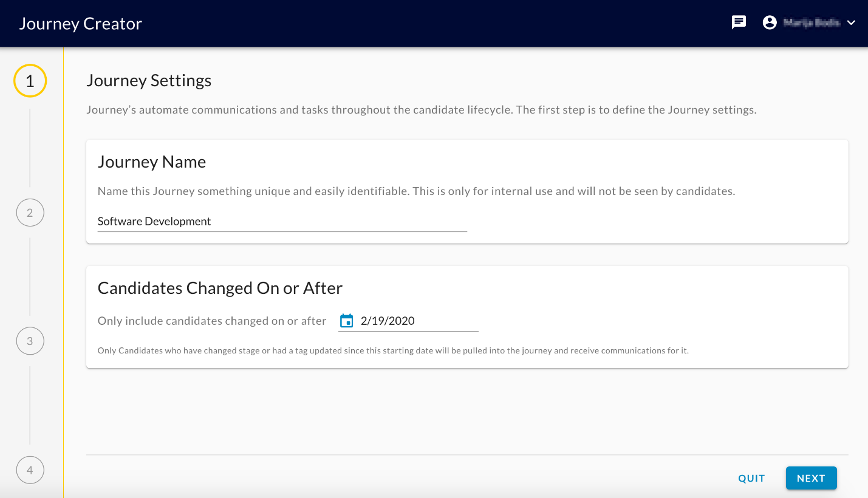Image resolution: width=868 pixels, height=498 pixels.
Task: Open the chat messages icon
Action: coord(739,23)
